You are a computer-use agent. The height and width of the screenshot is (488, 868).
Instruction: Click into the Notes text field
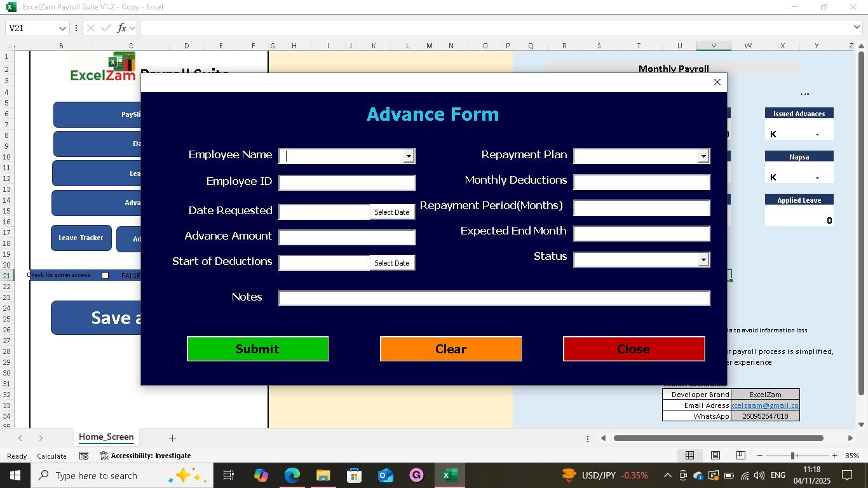click(x=494, y=298)
